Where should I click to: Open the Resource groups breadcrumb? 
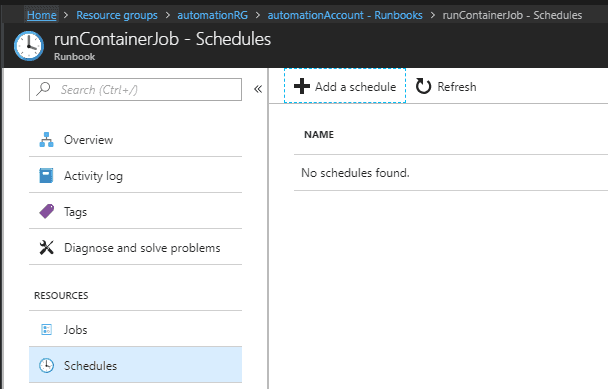[x=117, y=15]
